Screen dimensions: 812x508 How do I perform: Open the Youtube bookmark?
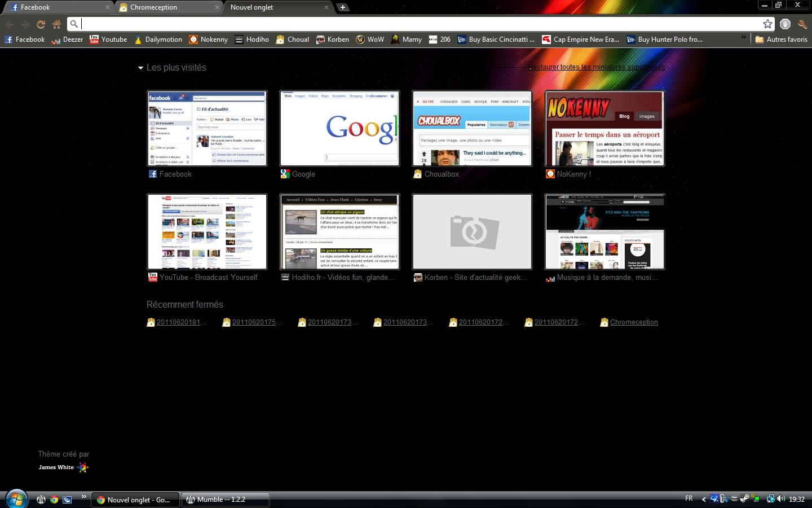[108, 40]
